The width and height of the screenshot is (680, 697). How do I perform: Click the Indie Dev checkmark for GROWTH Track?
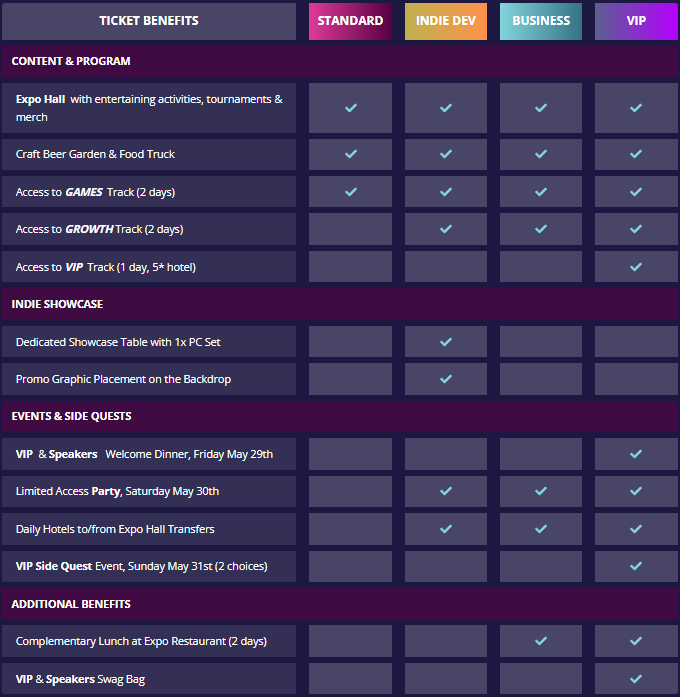[x=446, y=229]
